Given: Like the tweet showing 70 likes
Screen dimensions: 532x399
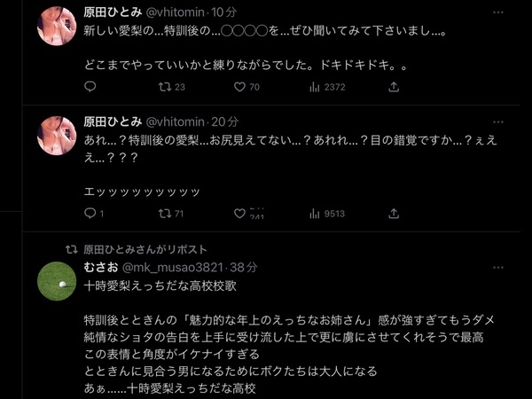Looking at the screenshot, I should pyautogui.click(x=246, y=87).
